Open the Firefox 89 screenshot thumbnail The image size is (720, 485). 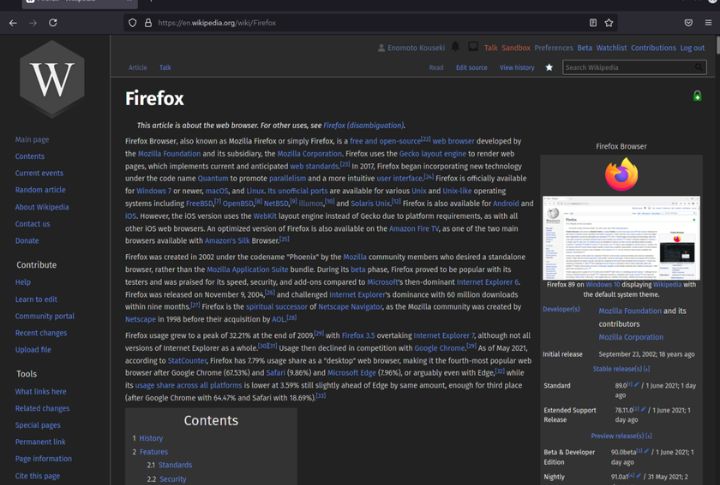(x=620, y=237)
